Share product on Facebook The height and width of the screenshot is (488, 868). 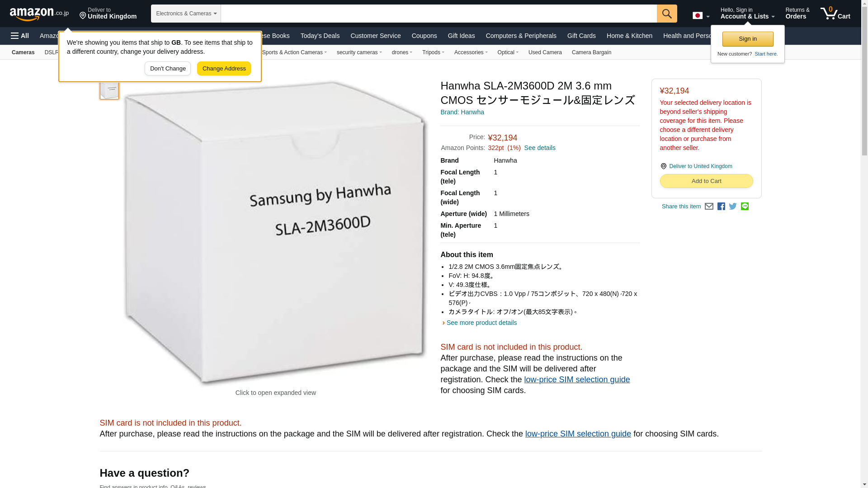point(721,206)
